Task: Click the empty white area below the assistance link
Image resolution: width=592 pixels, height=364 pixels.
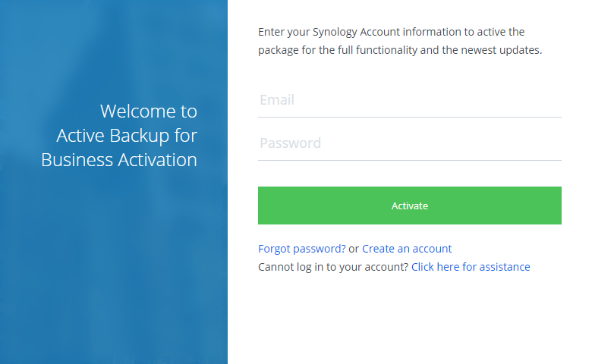Action: [410, 318]
